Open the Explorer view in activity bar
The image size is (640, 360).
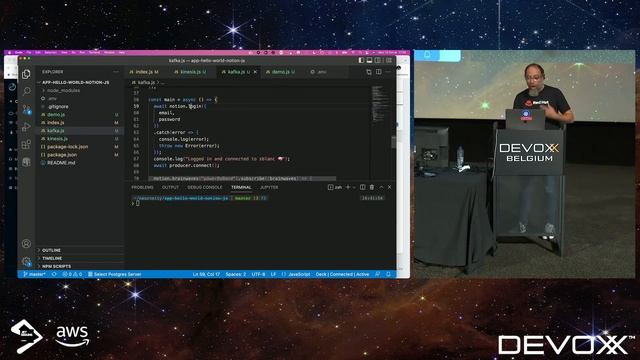click(26, 74)
